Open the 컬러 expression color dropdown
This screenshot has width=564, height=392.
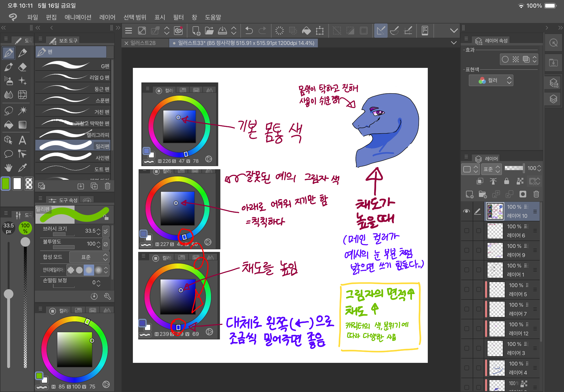(491, 80)
